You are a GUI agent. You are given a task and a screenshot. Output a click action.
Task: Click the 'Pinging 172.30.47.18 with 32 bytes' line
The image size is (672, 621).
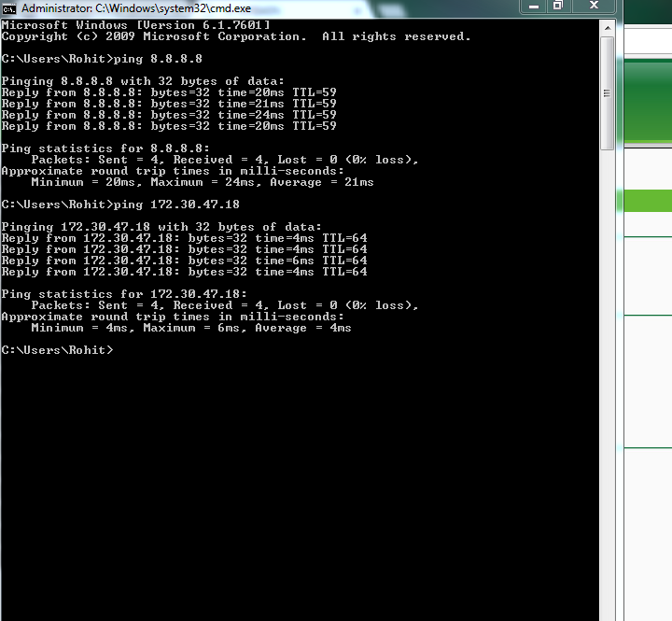click(x=161, y=227)
